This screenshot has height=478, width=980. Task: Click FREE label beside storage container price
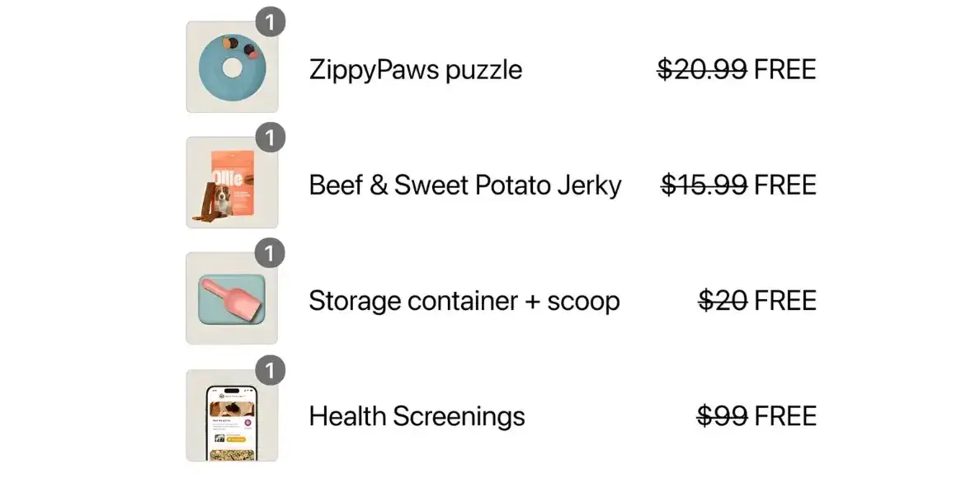[x=785, y=300]
